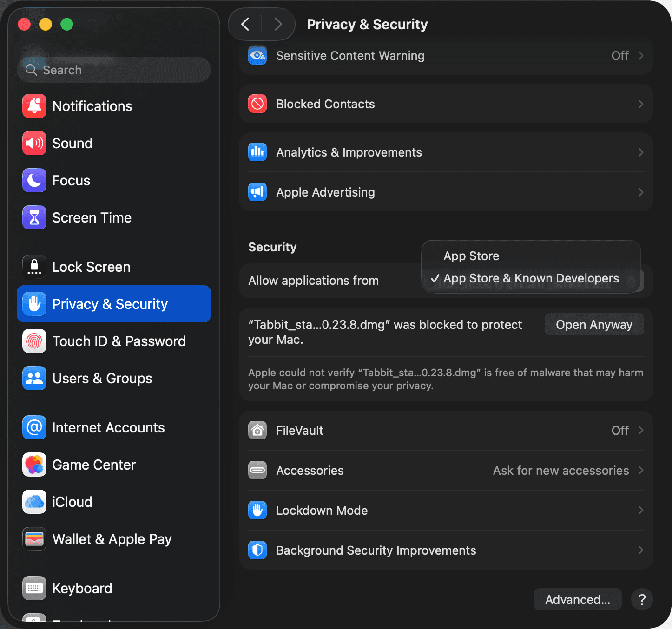Open Sound settings pane
672x629 pixels.
114,143
